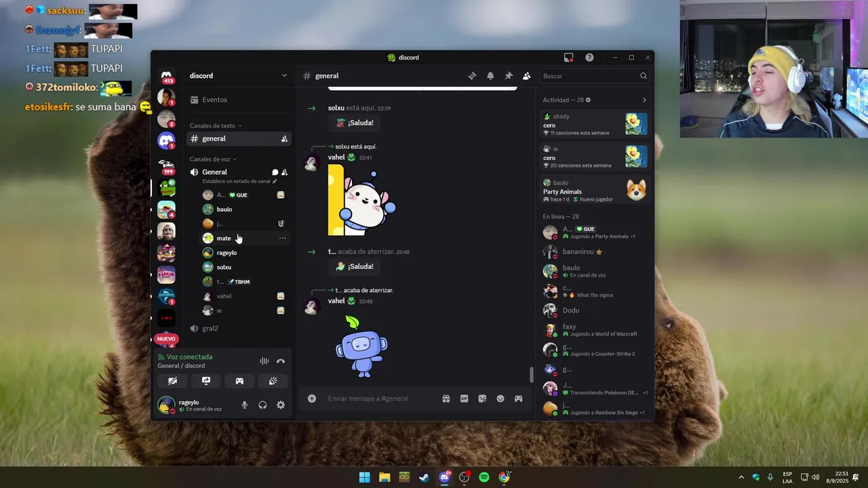Click ¡Saluda! under solxu está aquí
Screen dimensions: 868x488
click(x=355, y=123)
